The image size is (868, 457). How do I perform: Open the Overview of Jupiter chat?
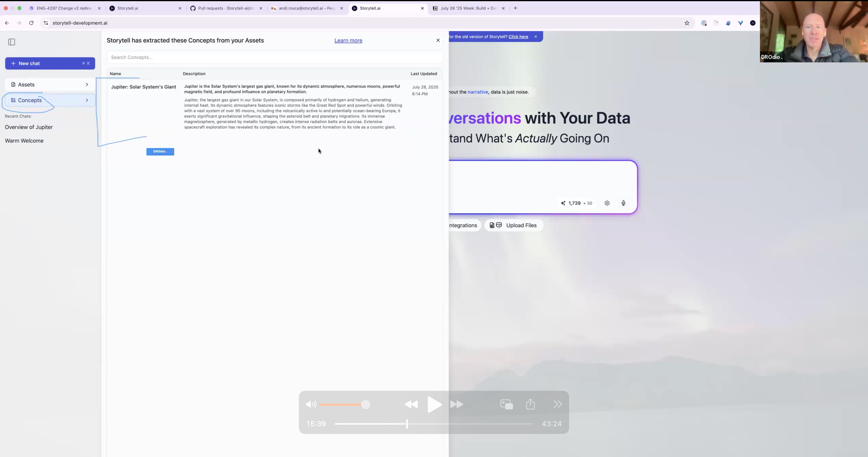(x=29, y=127)
